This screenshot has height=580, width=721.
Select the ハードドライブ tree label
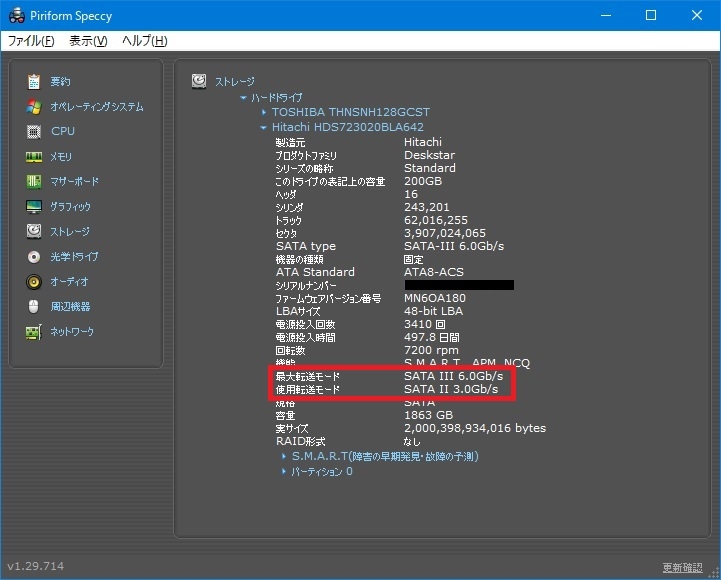(x=276, y=98)
